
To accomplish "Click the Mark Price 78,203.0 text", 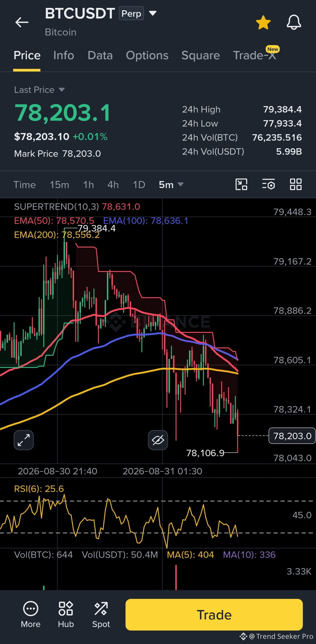I will pyautogui.click(x=57, y=154).
